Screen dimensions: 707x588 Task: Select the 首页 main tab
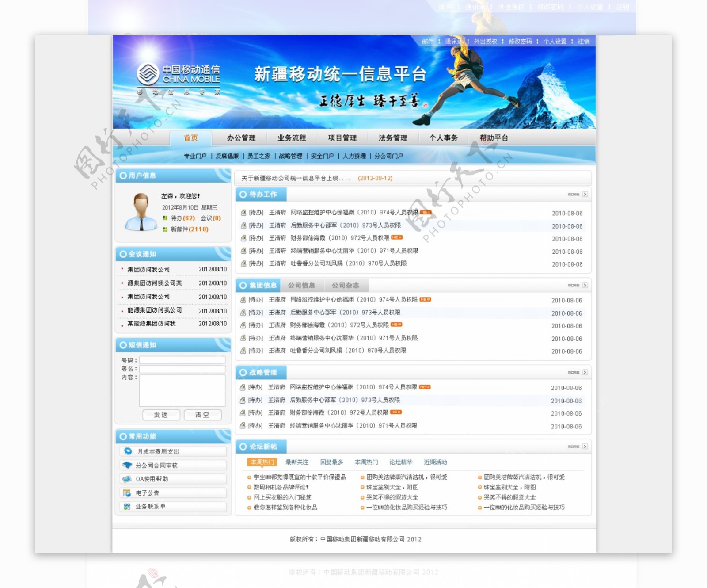click(x=191, y=138)
